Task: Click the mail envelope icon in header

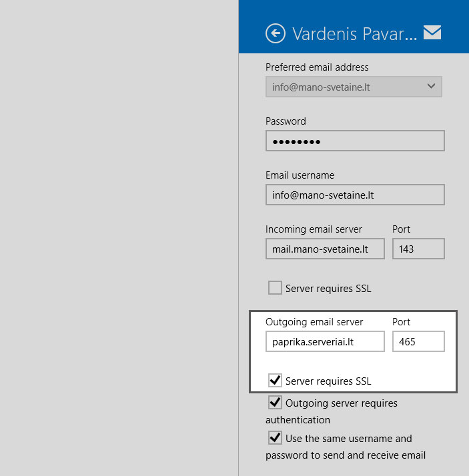Action: point(432,33)
